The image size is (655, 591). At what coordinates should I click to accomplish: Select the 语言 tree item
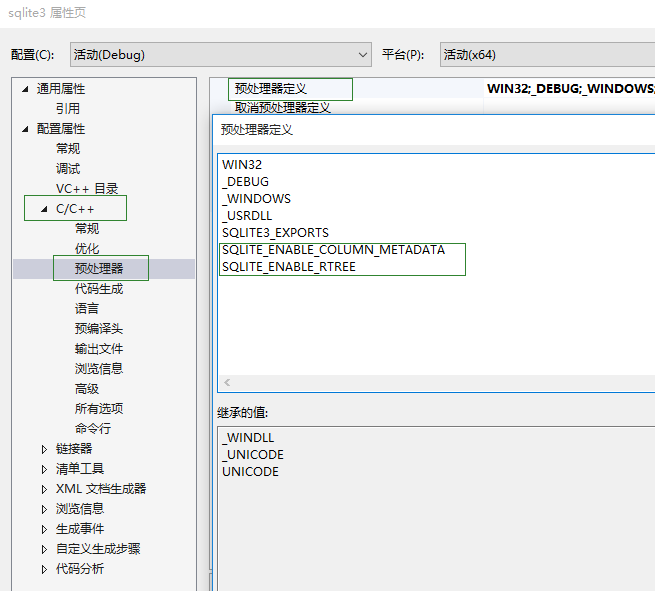(87, 309)
